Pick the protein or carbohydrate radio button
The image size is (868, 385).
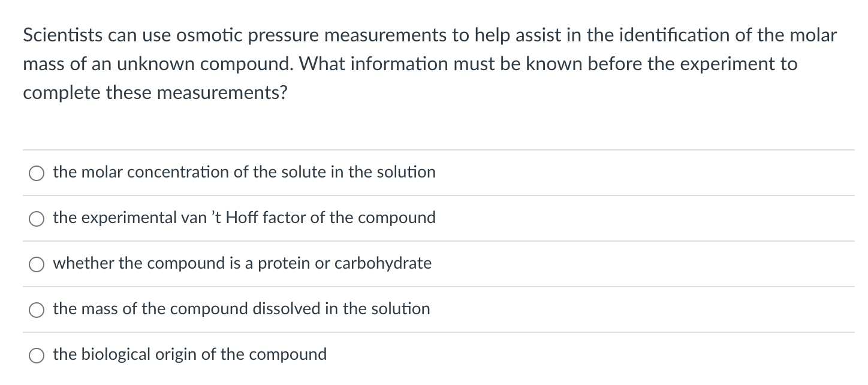(37, 264)
